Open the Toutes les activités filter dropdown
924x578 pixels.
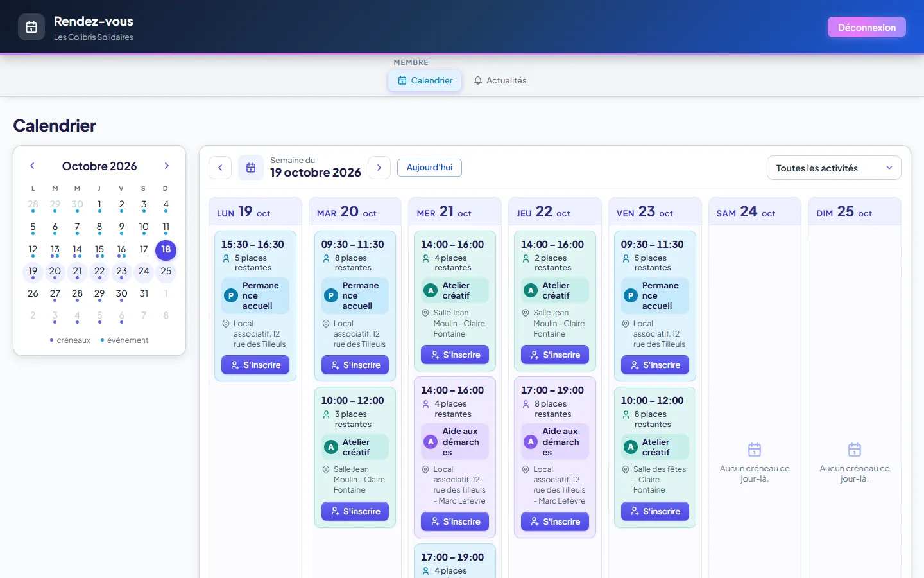(x=834, y=168)
